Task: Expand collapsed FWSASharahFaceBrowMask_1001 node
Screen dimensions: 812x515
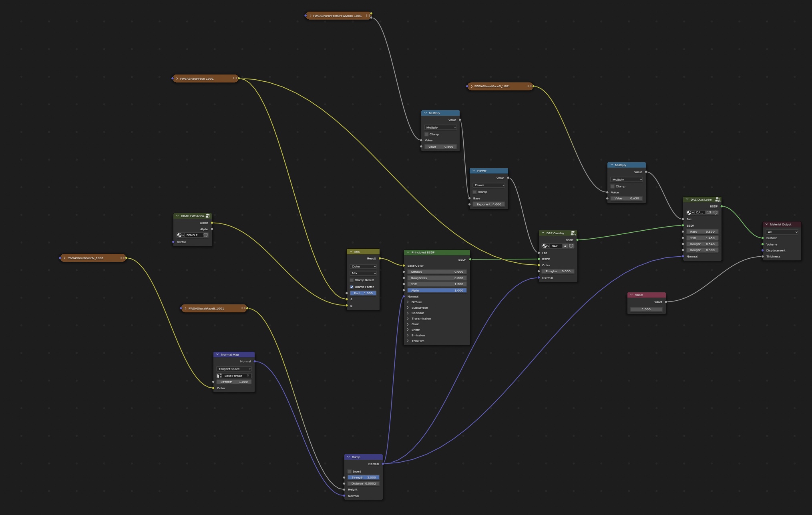Action: (x=310, y=16)
